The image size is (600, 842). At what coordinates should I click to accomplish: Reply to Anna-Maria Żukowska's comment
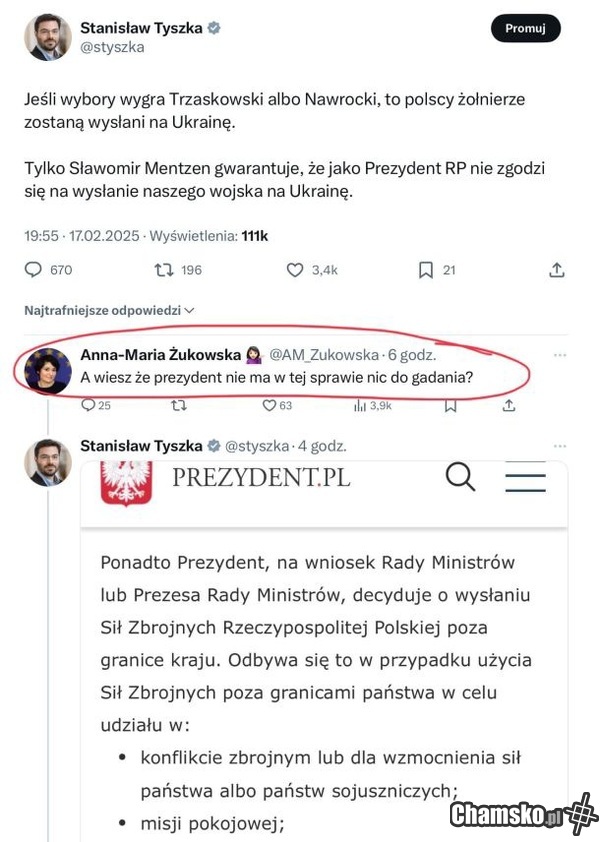point(89,405)
